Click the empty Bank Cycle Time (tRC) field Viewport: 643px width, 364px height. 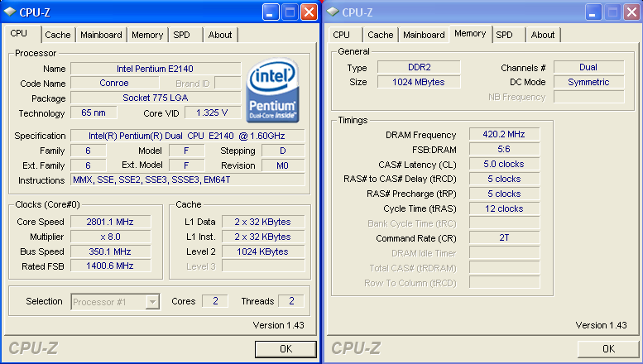pos(505,223)
